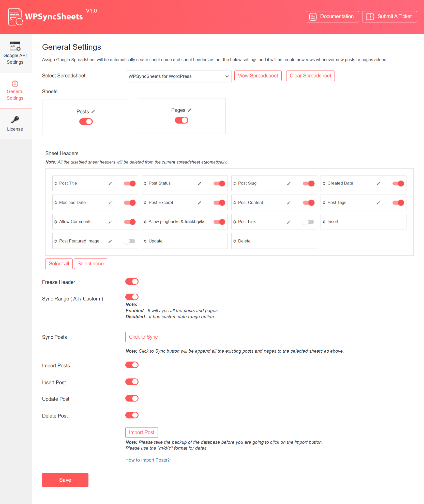The height and width of the screenshot is (504, 424).
Task: Click the Submit A Ticket button
Action: point(389,17)
